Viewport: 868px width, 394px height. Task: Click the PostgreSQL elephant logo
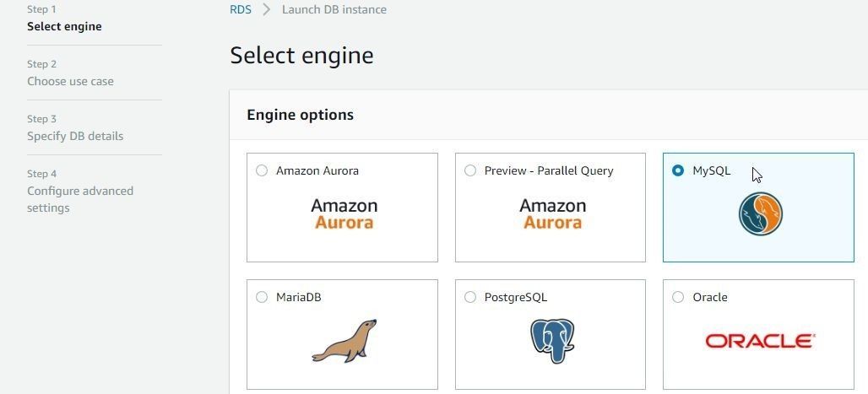pyautogui.click(x=552, y=340)
